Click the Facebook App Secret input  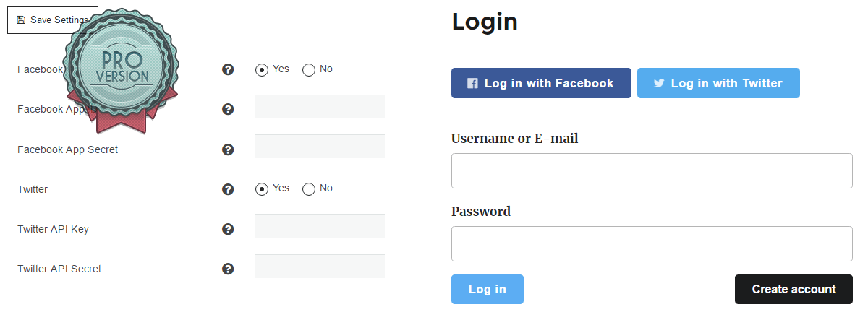click(320, 146)
